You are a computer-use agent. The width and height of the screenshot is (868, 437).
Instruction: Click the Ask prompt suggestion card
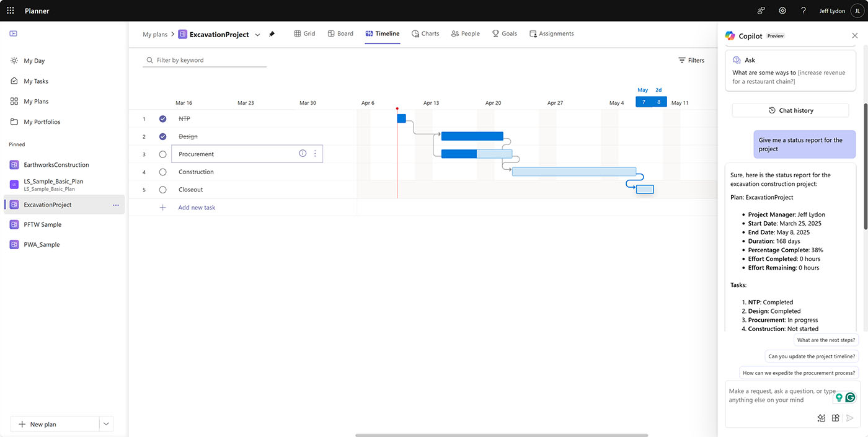tap(790, 70)
